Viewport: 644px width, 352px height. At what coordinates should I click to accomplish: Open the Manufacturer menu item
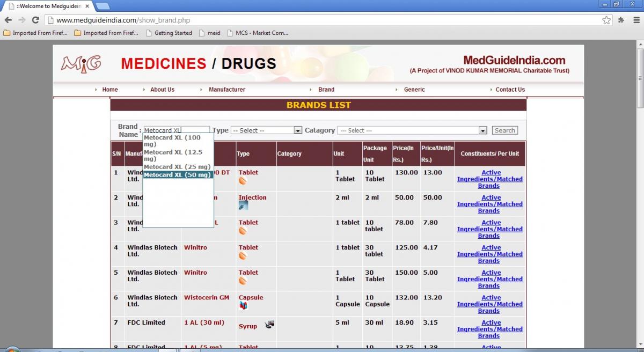(227, 90)
